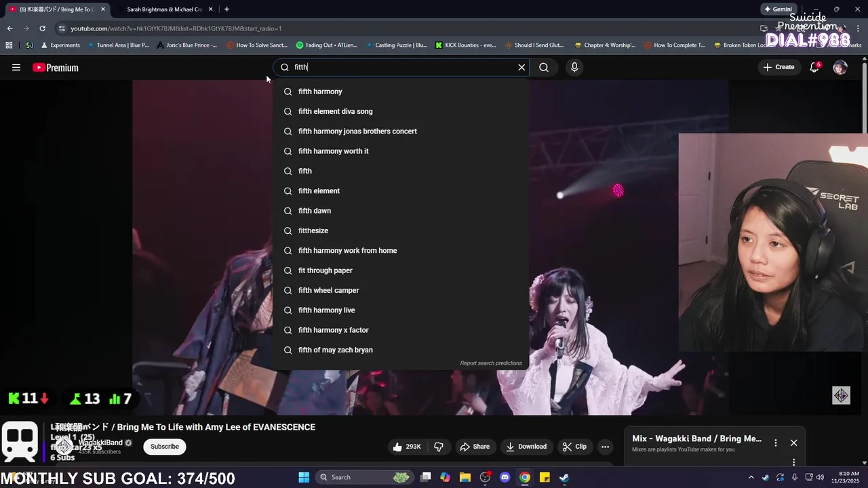Open 'KICK Bounties' bookmark

466,45
